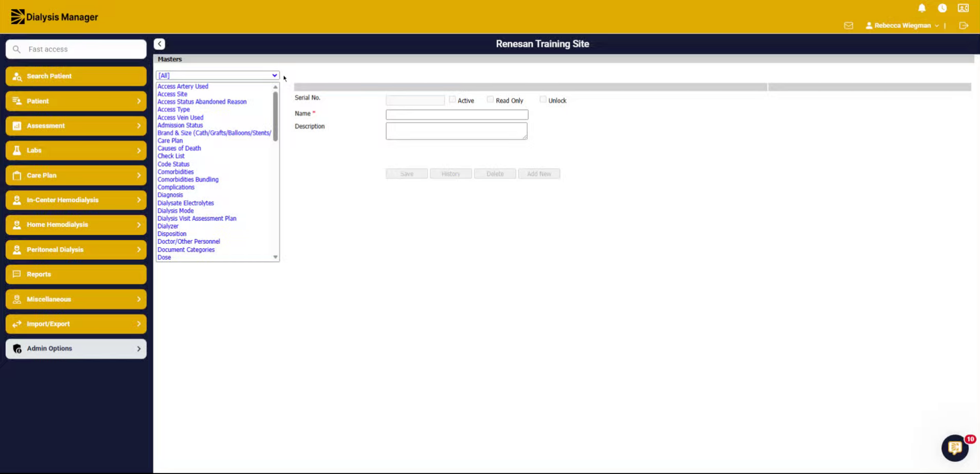Viewport: 980px width, 474px height.
Task: Click the History button
Action: click(x=451, y=174)
